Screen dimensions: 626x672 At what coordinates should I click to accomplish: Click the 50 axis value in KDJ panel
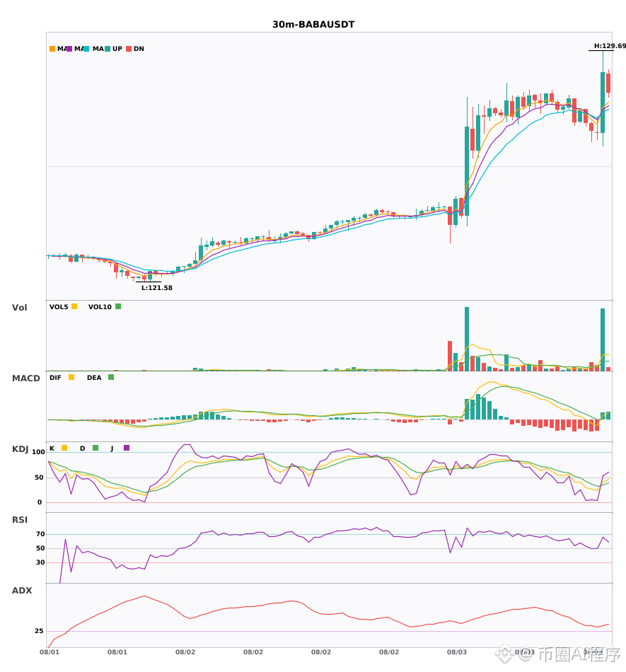tap(39, 477)
